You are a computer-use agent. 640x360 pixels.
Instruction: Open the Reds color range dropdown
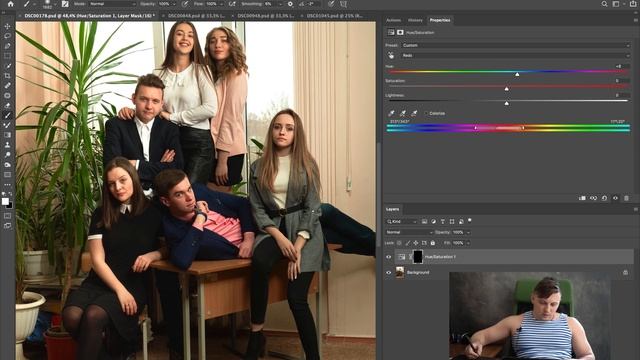516,56
